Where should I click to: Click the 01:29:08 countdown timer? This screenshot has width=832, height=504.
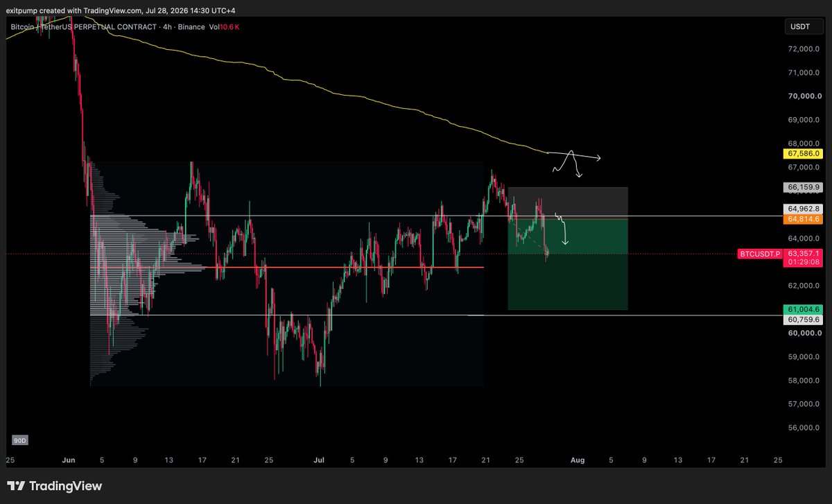click(x=802, y=263)
